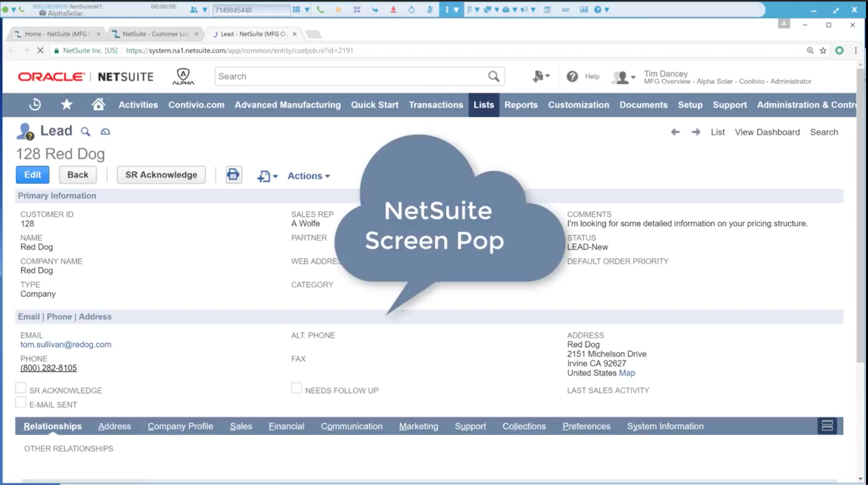Viewport: 868px width, 485px height.
Task: Click the conference call icon
Action: [357, 10]
